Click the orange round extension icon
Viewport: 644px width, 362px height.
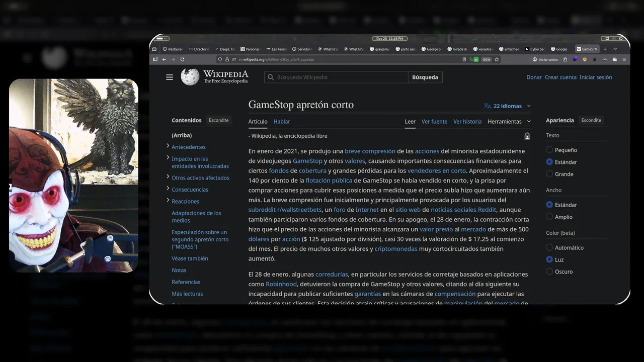(585, 59)
